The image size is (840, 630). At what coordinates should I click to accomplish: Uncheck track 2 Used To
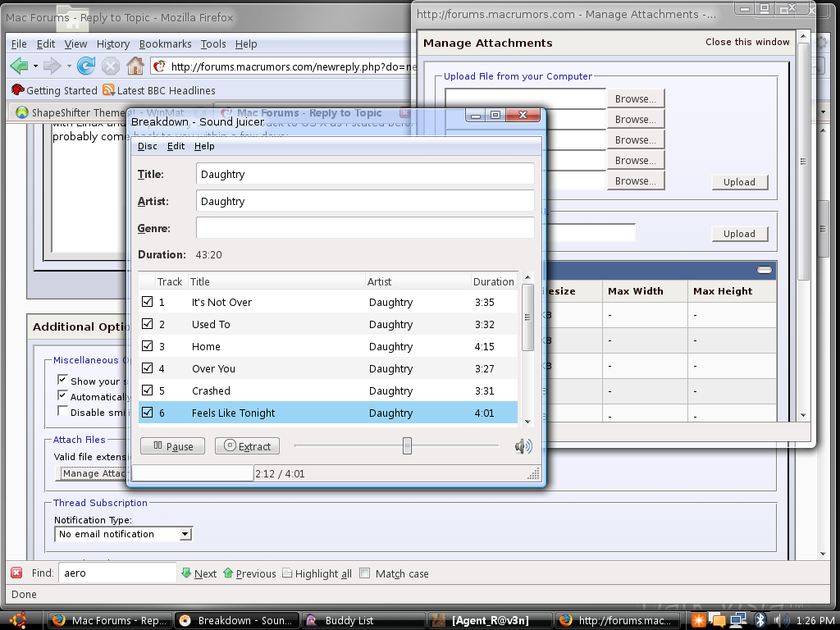(x=148, y=323)
